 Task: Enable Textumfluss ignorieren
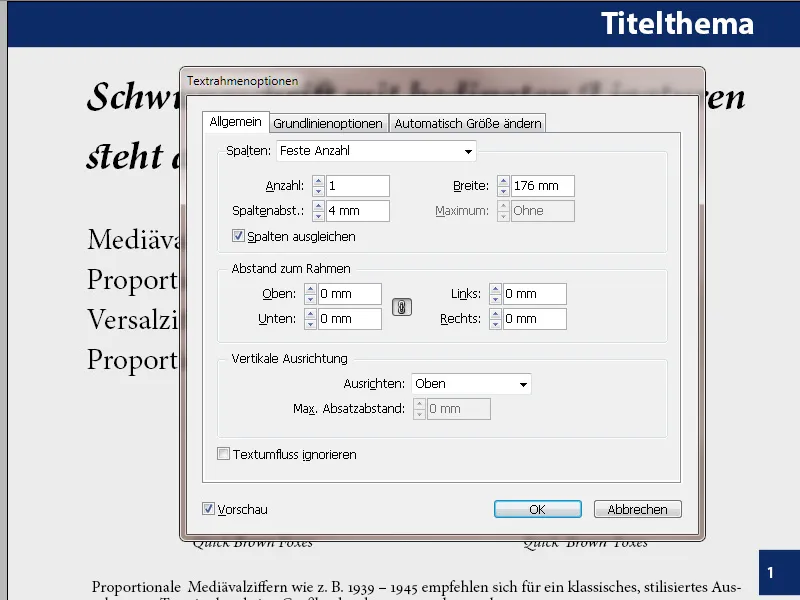coord(223,454)
